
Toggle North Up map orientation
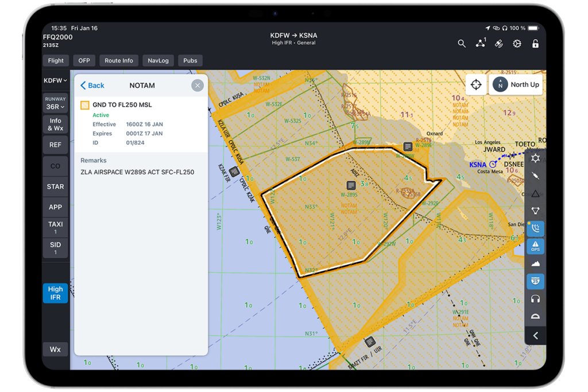[516, 84]
